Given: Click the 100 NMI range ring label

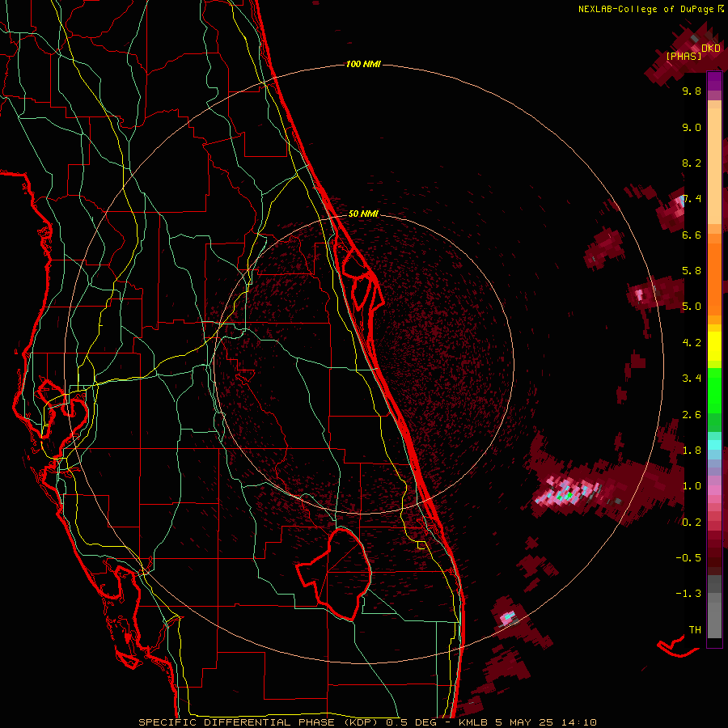Looking at the screenshot, I should pyautogui.click(x=363, y=64).
